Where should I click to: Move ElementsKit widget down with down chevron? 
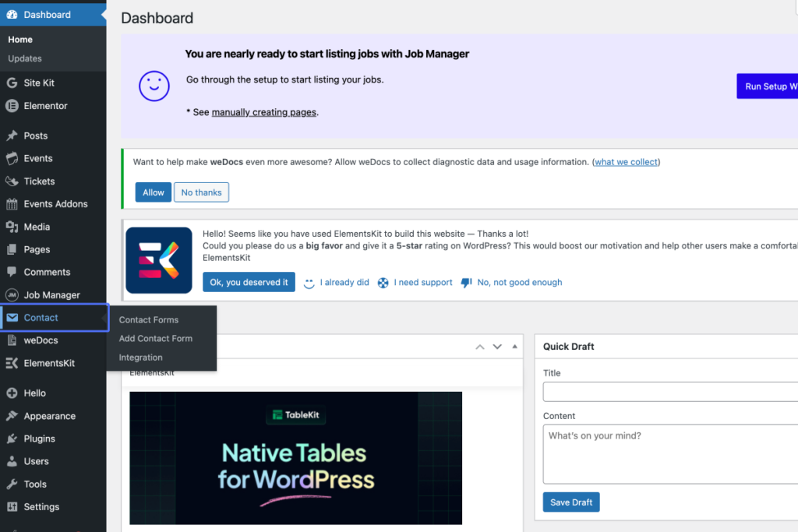(497, 347)
